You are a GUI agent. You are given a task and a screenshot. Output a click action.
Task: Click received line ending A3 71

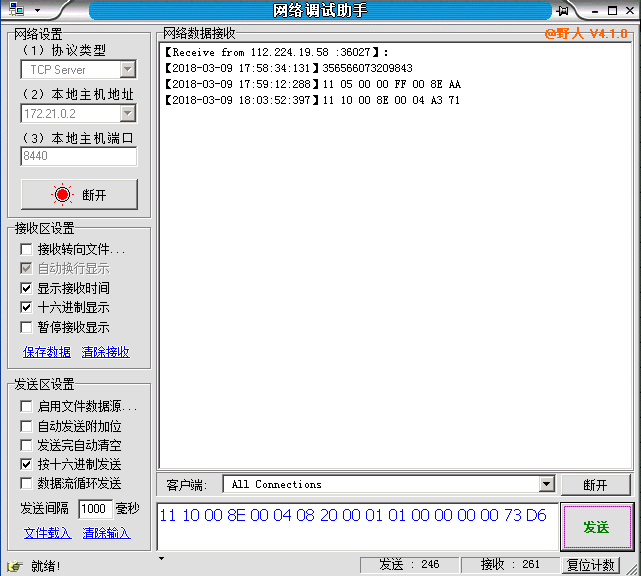tap(312, 100)
